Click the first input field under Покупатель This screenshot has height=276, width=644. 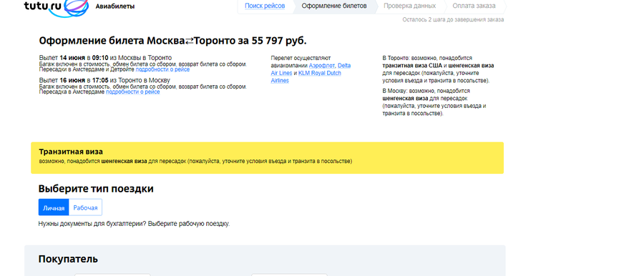pyautogui.click(x=112, y=275)
